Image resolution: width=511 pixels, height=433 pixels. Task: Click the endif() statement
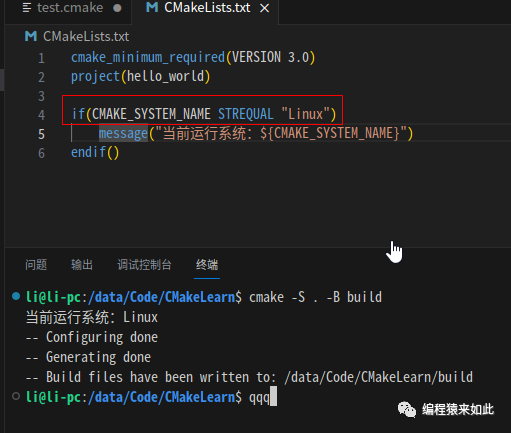[x=95, y=152]
